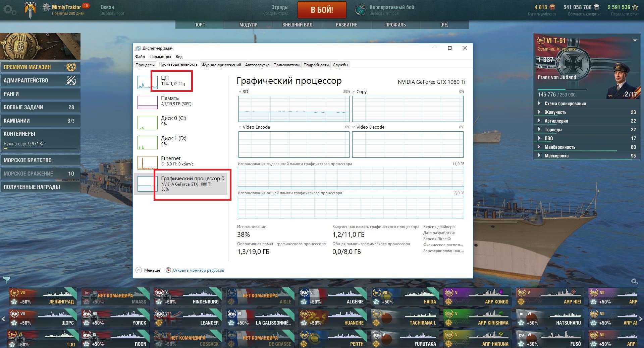Switch to the Пользователи tab
Screen dimensions: 644x348
[286, 65]
